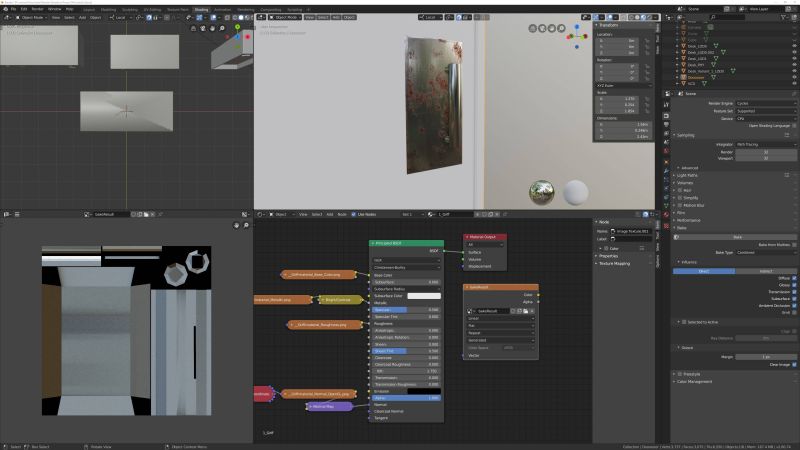Click the mesh icon next to Desk_LOD0
Image resolution: width=800 pixels, height=450 pixels.
(715, 46)
